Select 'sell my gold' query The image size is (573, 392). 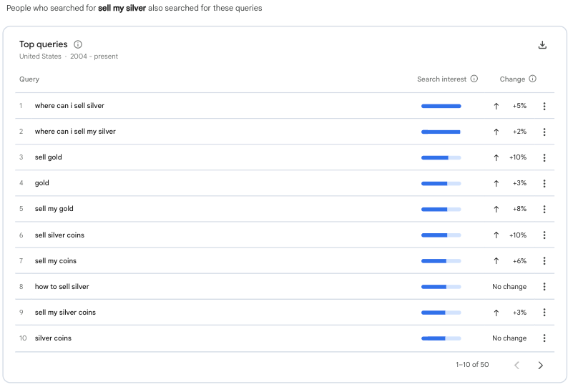click(54, 209)
